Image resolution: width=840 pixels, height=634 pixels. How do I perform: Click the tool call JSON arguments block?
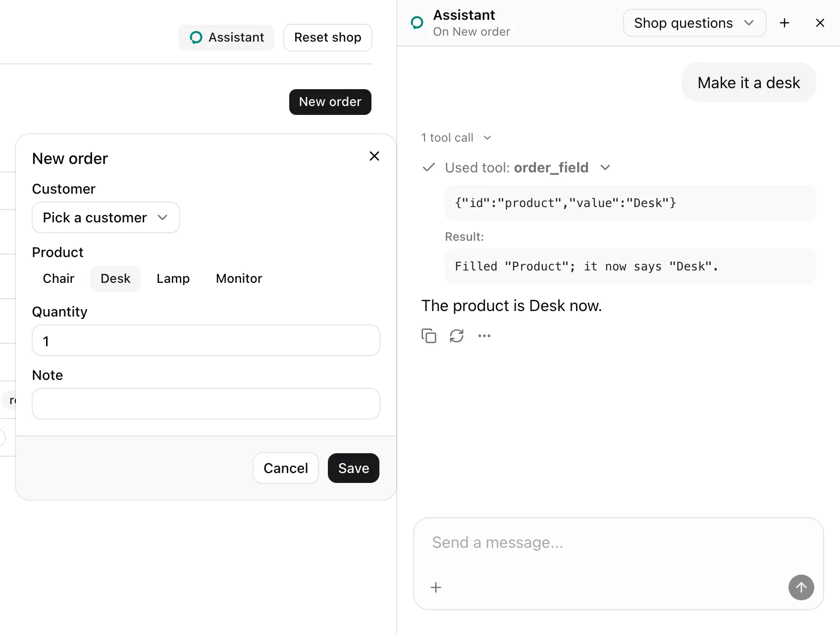[x=630, y=203]
